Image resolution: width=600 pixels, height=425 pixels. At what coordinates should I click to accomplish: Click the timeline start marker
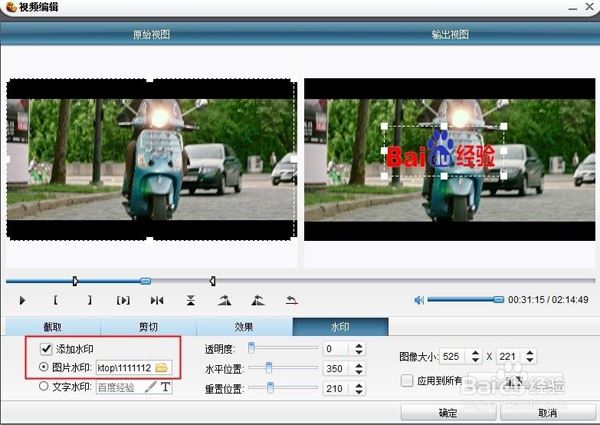[x=75, y=281]
